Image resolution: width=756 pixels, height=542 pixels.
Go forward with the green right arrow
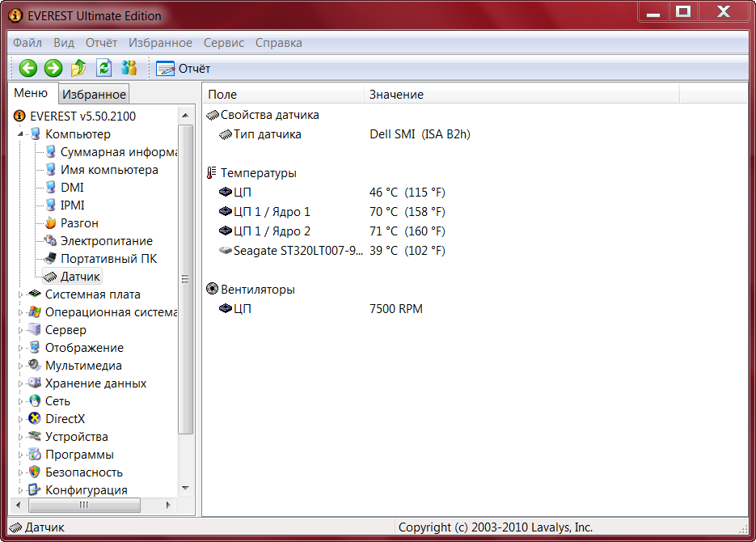click(x=53, y=69)
